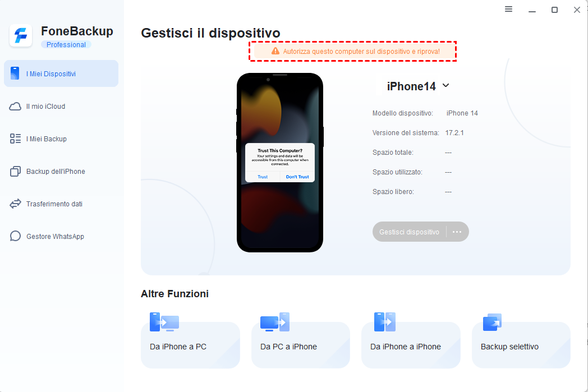This screenshot has width=588, height=392.
Task: Open the hamburger menu in title bar
Action: (x=508, y=9)
